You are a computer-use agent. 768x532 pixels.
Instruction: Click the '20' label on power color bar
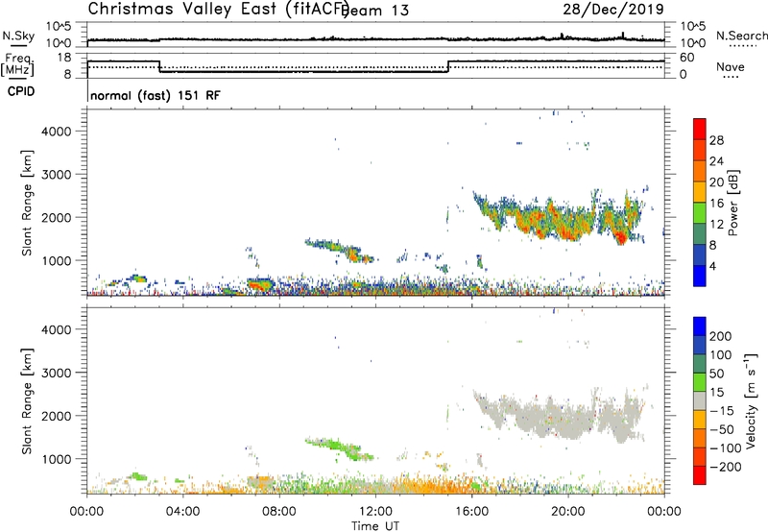click(x=716, y=182)
